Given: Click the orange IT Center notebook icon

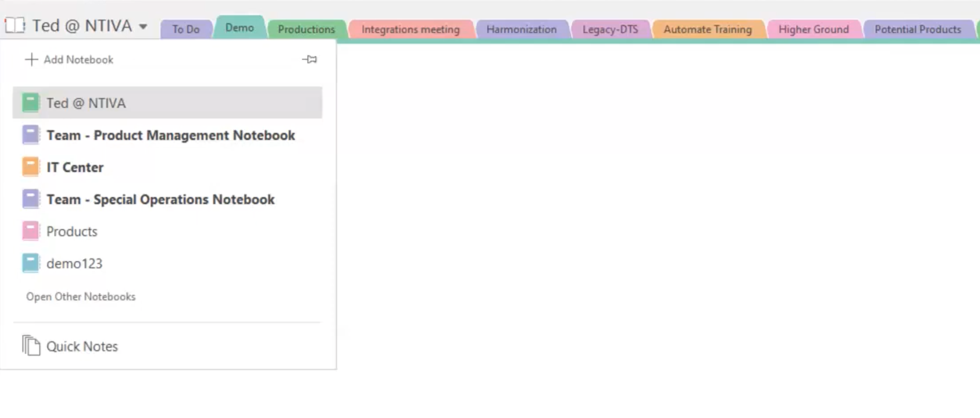Looking at the screenshot, I should click(x=29, y=167).
